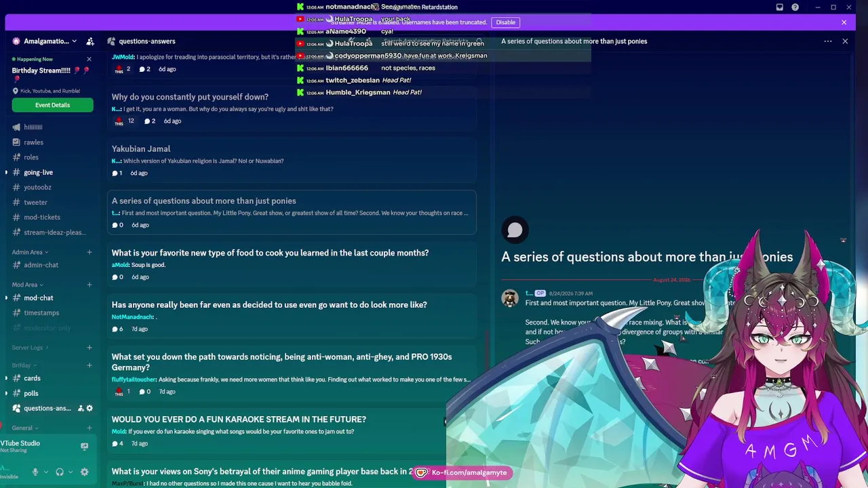Collapse the Brifday category

pyautogui.click(x=24, y=365)
